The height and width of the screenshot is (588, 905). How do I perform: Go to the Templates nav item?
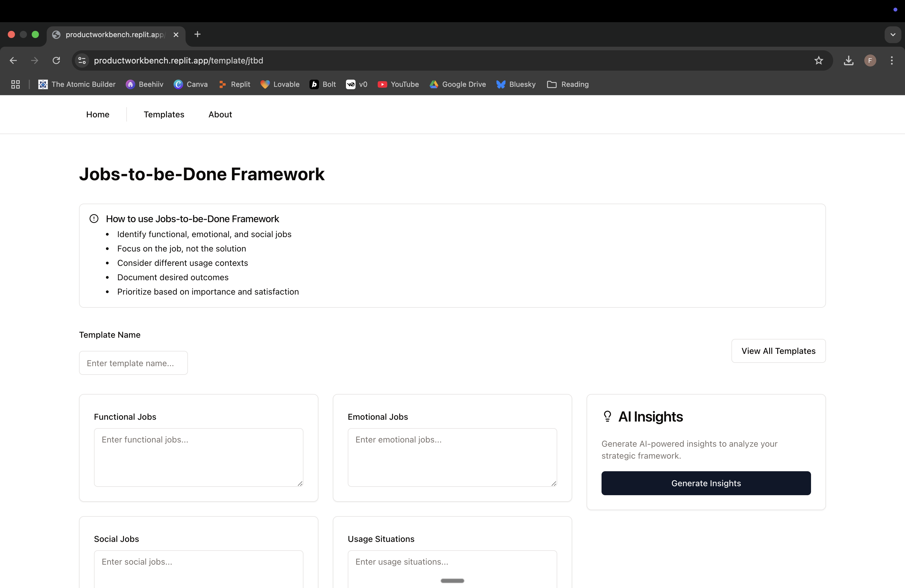coord(164,114)
